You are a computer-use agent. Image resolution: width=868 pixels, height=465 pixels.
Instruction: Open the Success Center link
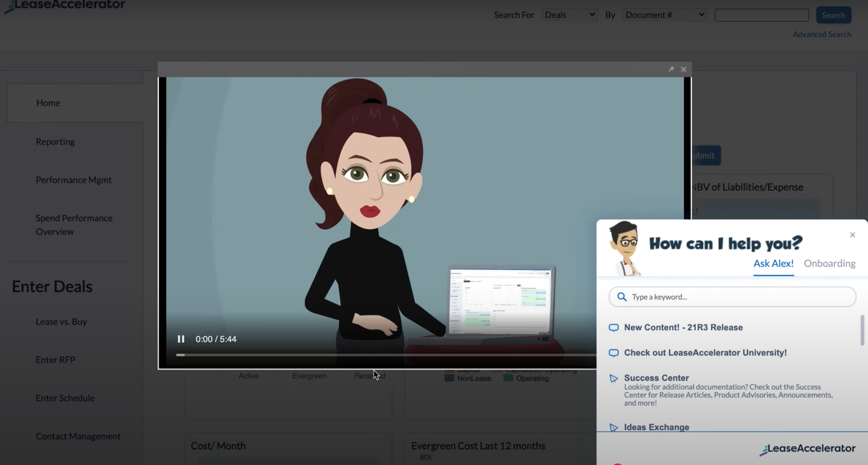tap(656, 378)
